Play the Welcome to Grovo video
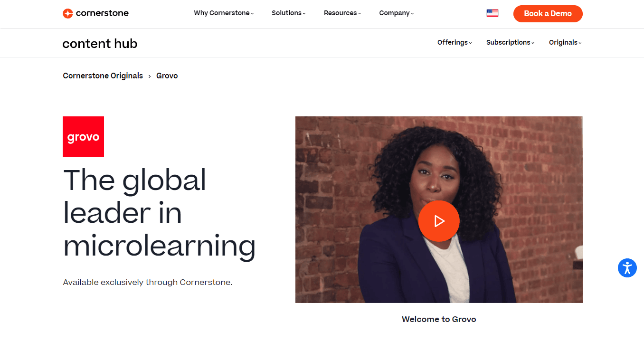The image size is (644, 342). 439,221
